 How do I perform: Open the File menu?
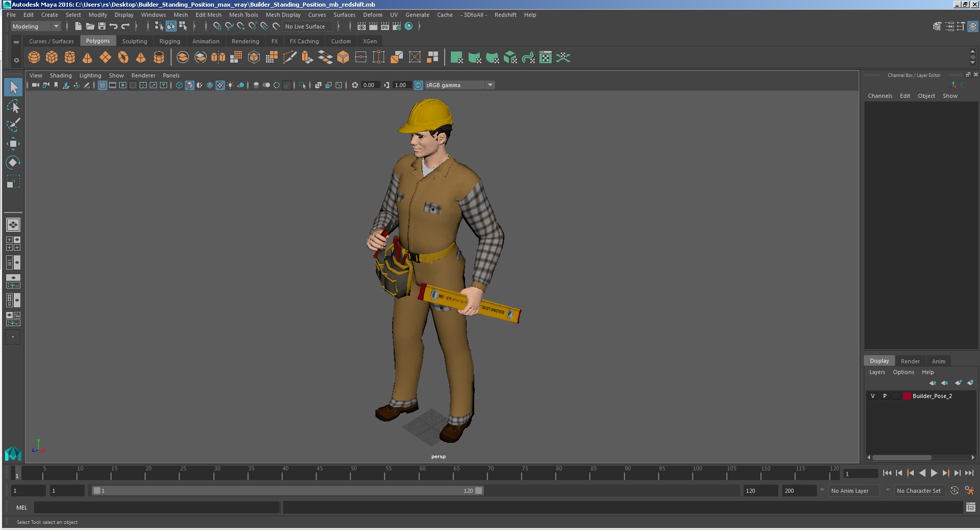pyautogui.click(x=11, y=15)
